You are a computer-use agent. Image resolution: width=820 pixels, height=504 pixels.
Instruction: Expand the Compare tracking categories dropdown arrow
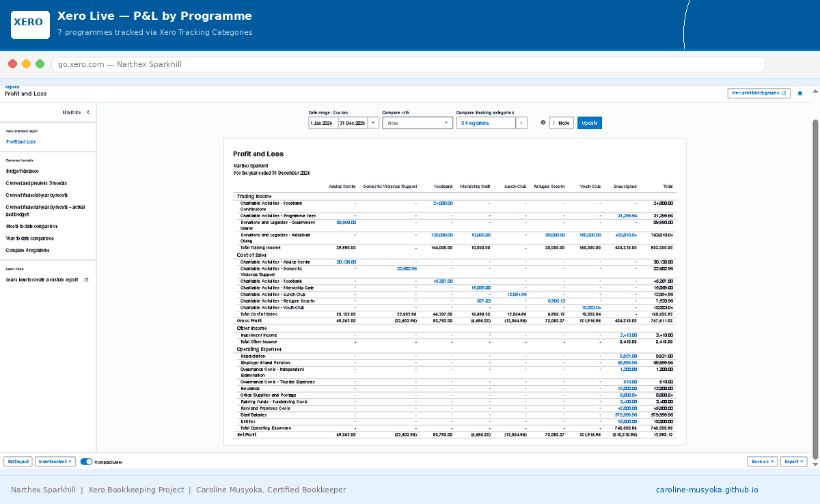[521, 123]
